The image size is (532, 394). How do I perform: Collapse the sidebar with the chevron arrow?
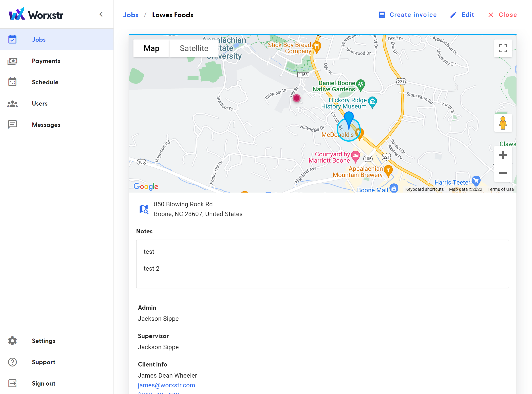[101, 14]
